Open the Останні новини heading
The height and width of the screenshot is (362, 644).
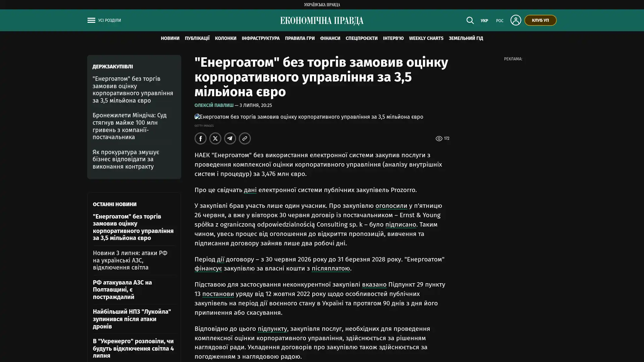[x=115, y=204]
